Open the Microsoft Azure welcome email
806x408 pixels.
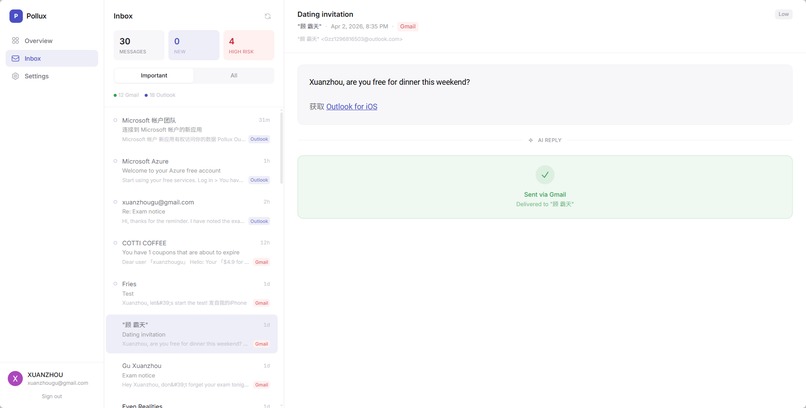pos(192,171)
